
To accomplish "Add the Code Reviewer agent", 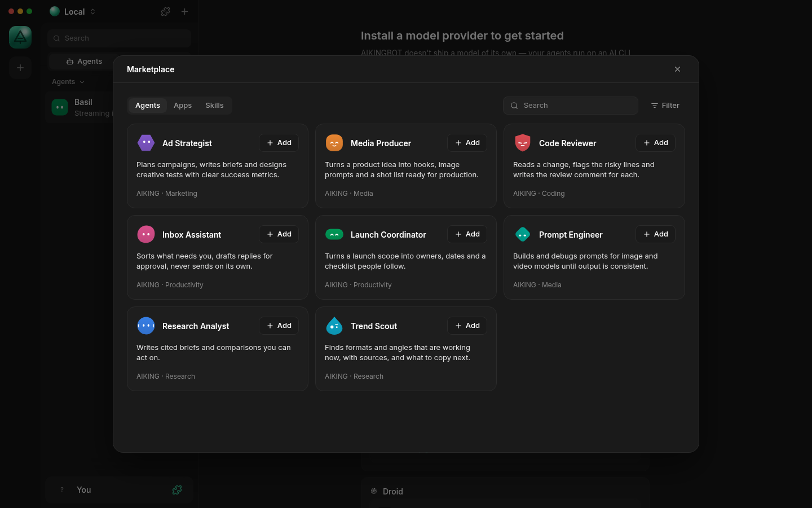I will [656, 143].
